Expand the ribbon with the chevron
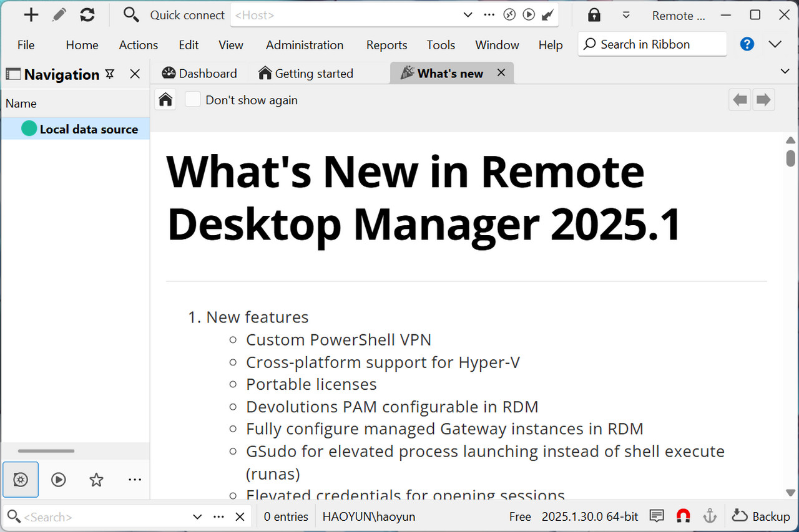The width and height of the screenshot is (799, 532). pos(775,44)
